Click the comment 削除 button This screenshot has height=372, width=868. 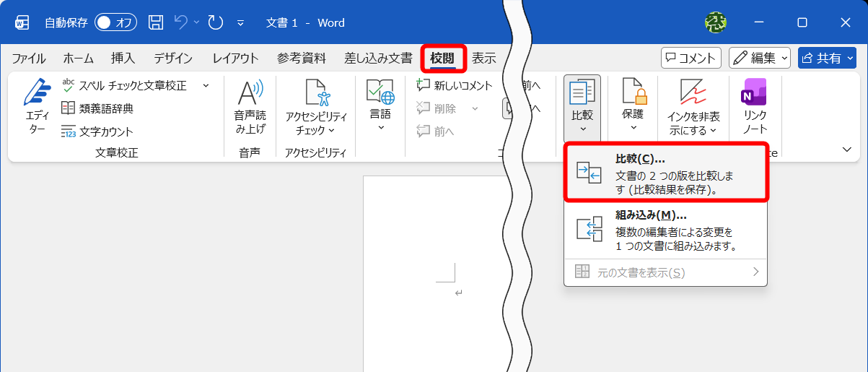click(x=437, y=108)
